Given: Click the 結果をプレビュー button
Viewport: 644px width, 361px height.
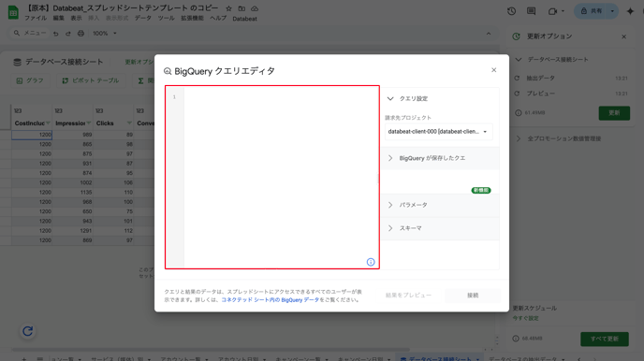Looking at the screenshot, I should pos(408,296).
